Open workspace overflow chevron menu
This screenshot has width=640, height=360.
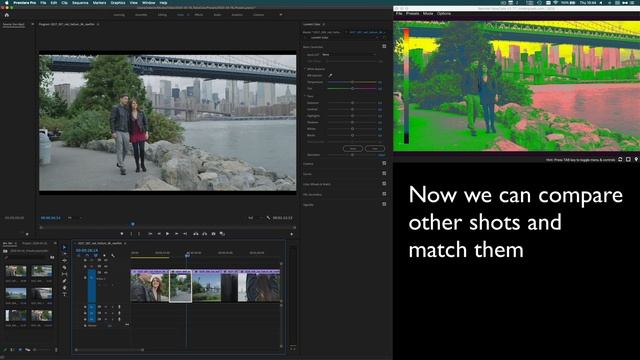click(x=280, y=15)
